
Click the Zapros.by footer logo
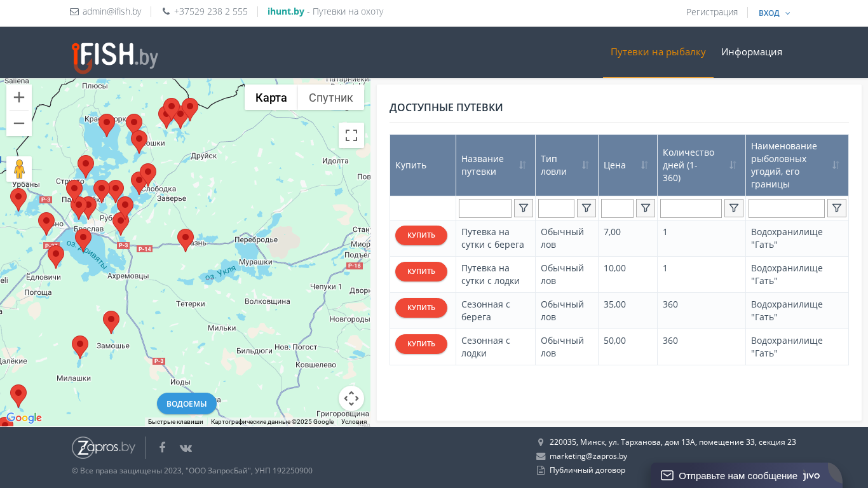[x=104, y=447]
